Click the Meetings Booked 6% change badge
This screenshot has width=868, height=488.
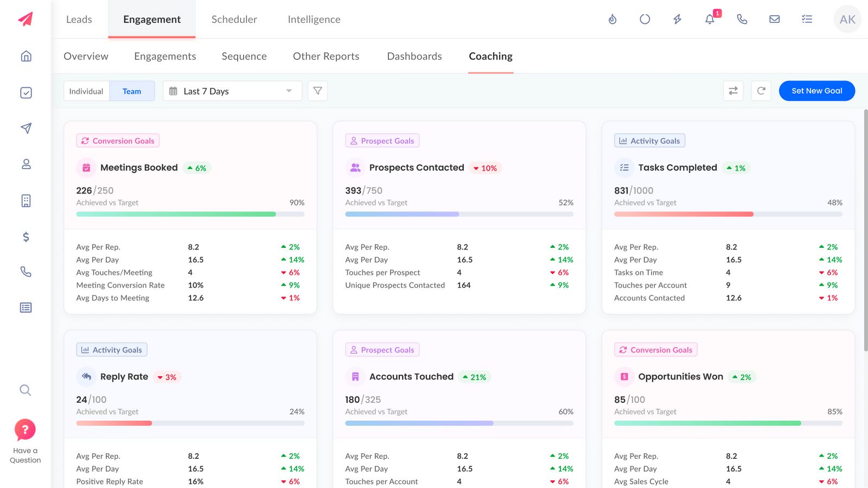pos(197,168)
